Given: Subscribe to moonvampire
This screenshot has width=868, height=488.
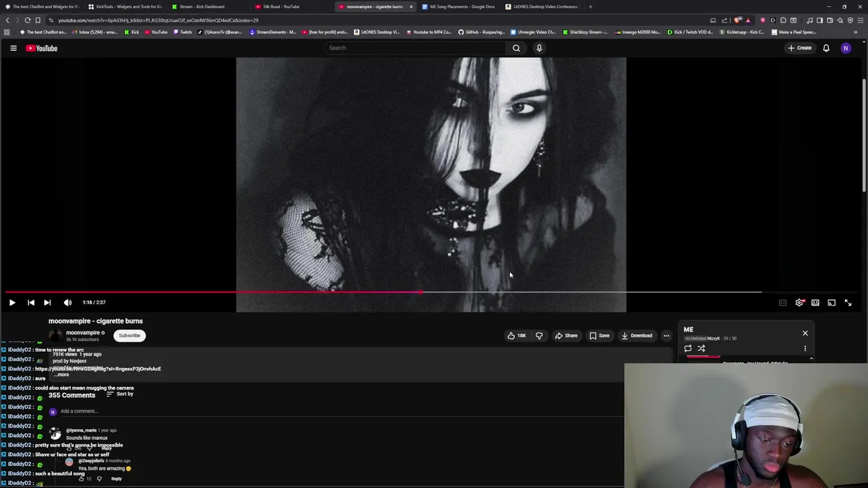Looking at the screenshot, I should 130,335.
